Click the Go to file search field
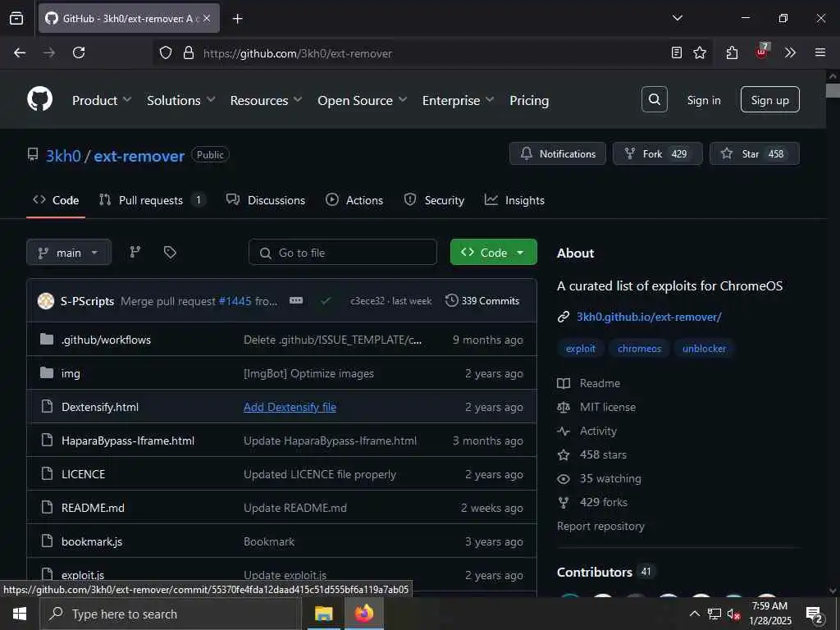Screen dimensions: 840x630 pos(343,253)
